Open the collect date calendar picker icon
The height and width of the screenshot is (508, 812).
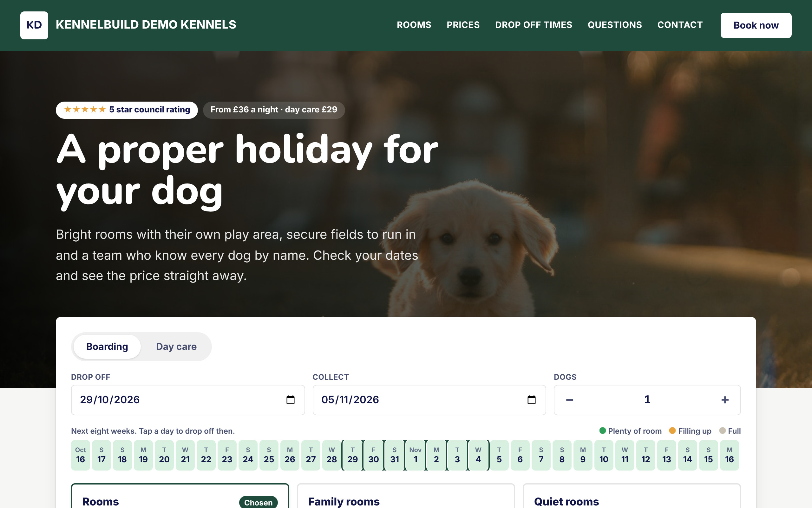[x=532, y=400]
